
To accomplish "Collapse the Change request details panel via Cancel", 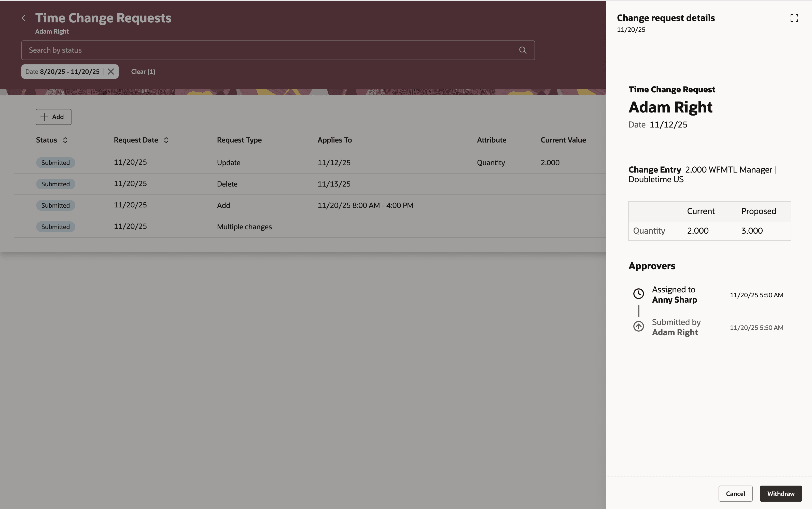I will (x=735, y=493).
